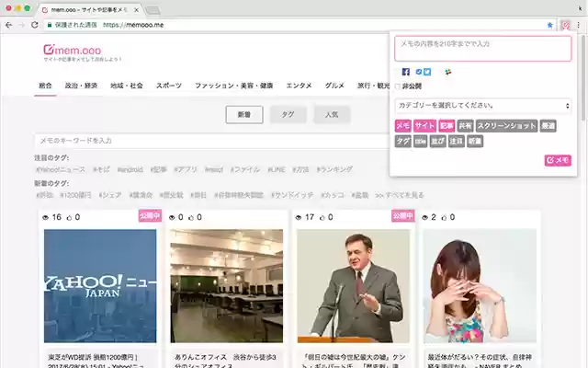Click the memo content text area

tap(483, 49)
